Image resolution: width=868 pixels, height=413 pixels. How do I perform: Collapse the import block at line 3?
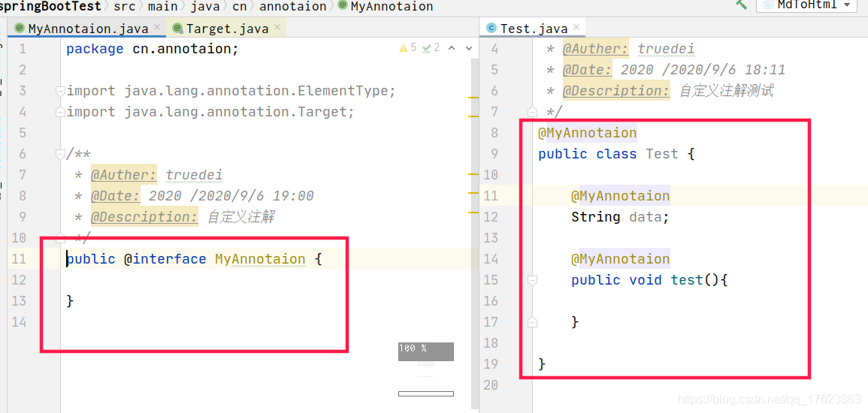click(x=60, y=91)
